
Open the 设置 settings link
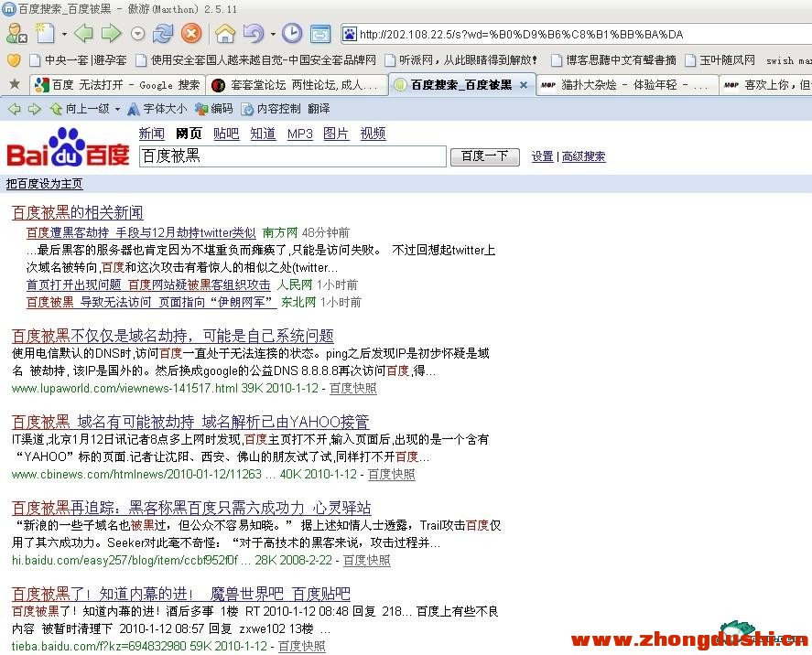542,156
